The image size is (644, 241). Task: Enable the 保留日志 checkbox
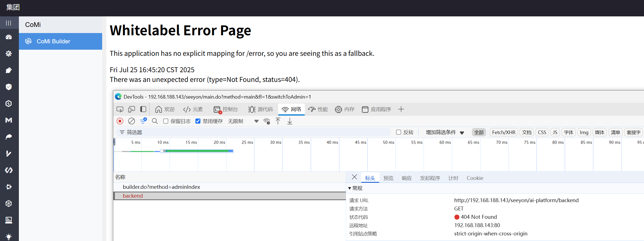pyautogui.click(x=166, y=121)
